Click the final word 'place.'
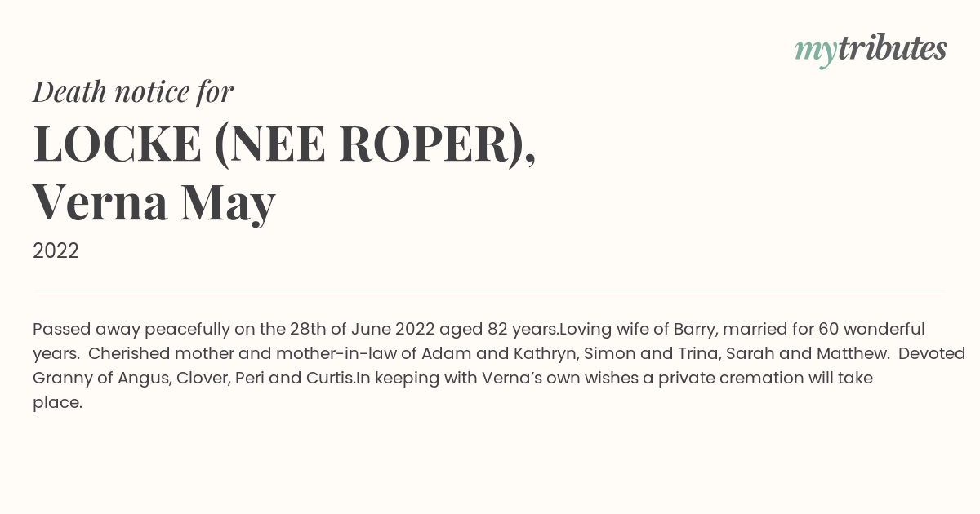The width and height of the screenshot is (980, 514). click(x=58, y=403)
